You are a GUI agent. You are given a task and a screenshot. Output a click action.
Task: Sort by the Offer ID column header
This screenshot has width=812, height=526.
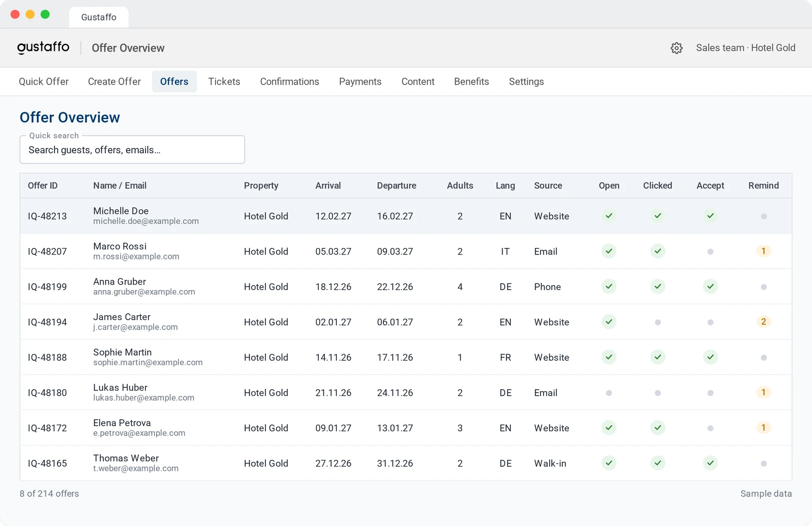[x=43, y=185]
